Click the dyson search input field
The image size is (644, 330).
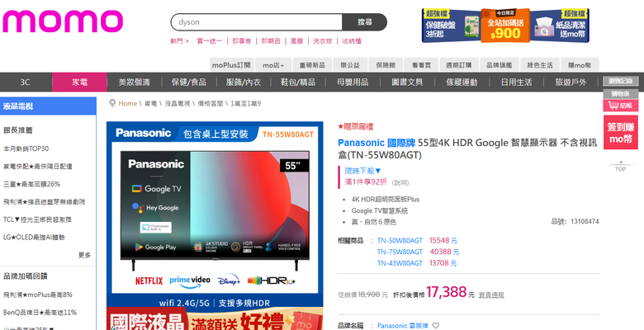point(257,22)
